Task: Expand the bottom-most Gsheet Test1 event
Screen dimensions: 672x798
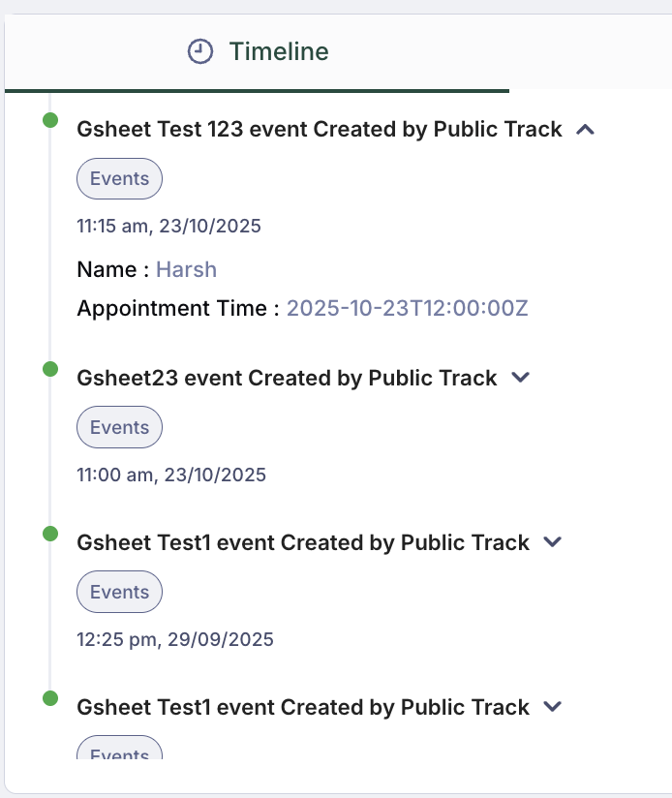Action: (x=552, y=707)
